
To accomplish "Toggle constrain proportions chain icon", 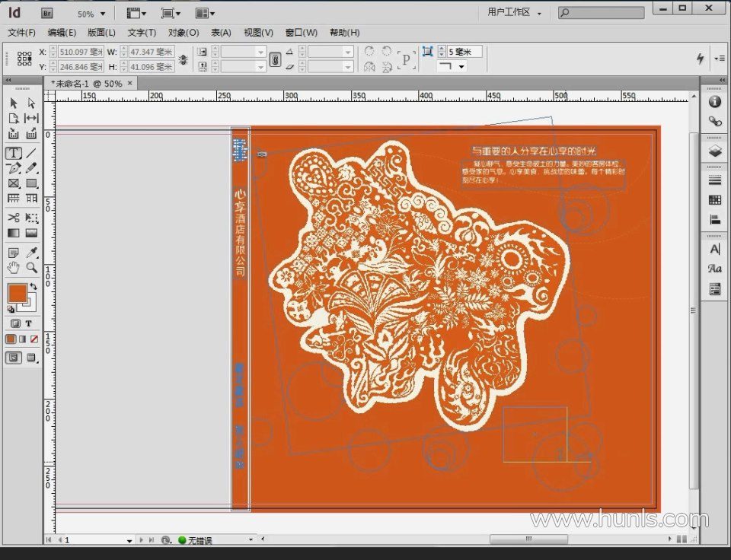I will tap(183, 59).
